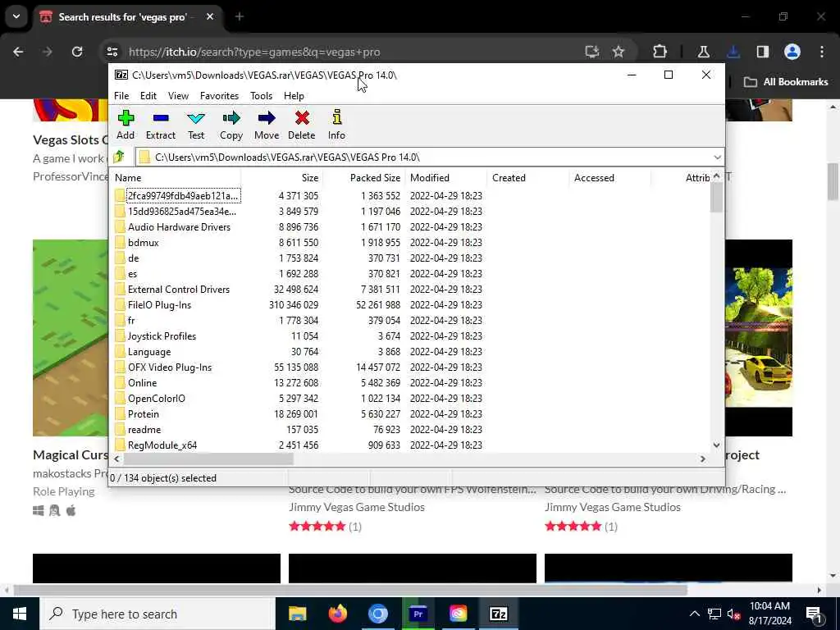Open the 7-Zip View menu

(178, 96)
